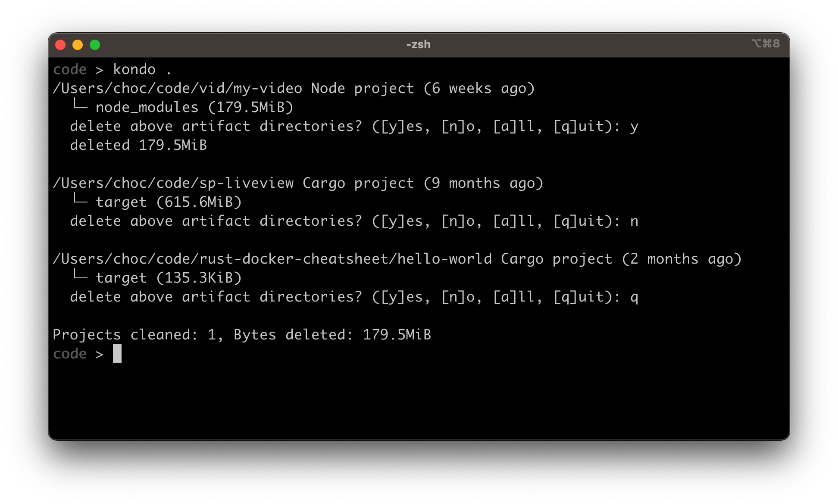
Task: Select the 'n' answer after the sp-liveview prompt
Action: coord(635,221)
